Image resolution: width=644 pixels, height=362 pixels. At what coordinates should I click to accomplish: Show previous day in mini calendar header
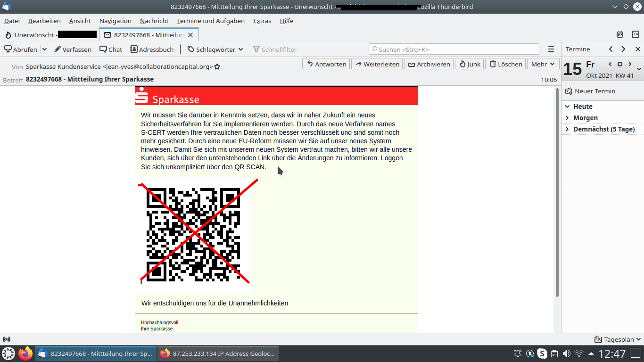pos(610,64)
